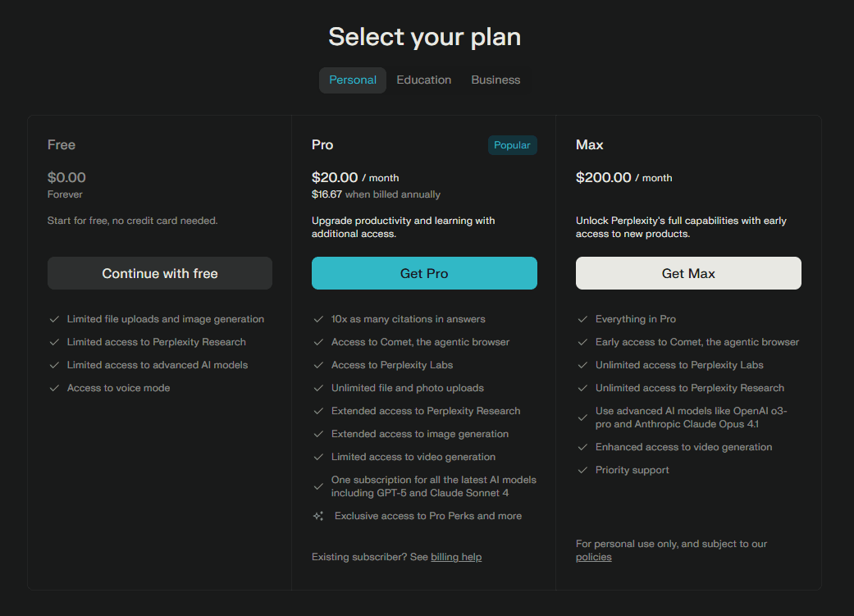Image resolution: width=854 pixels, height=616 pixels.
Task: Click the sparkle icon beside Pro Perks
Action: (318, 516)
